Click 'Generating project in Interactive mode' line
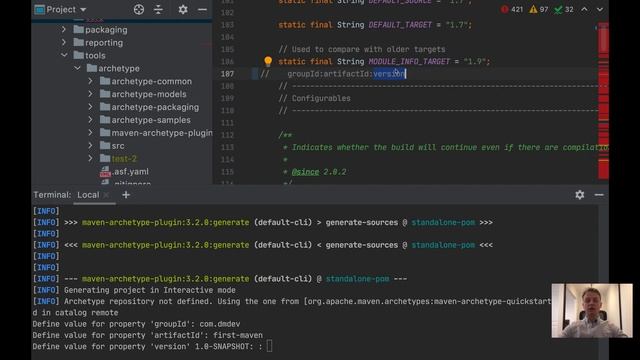The width and height of the screenshot is (640, 360). (150, 290)
